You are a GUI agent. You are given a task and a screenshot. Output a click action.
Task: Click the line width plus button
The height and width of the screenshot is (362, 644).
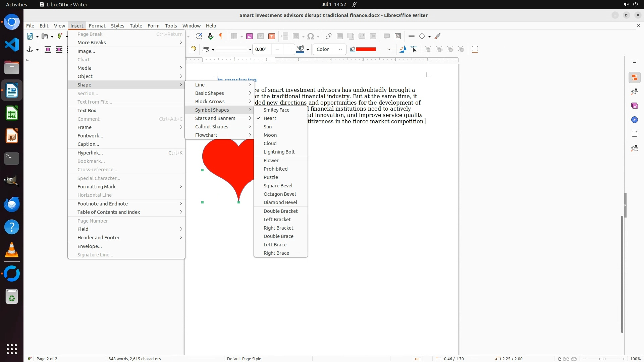click(x=289, y=49)
